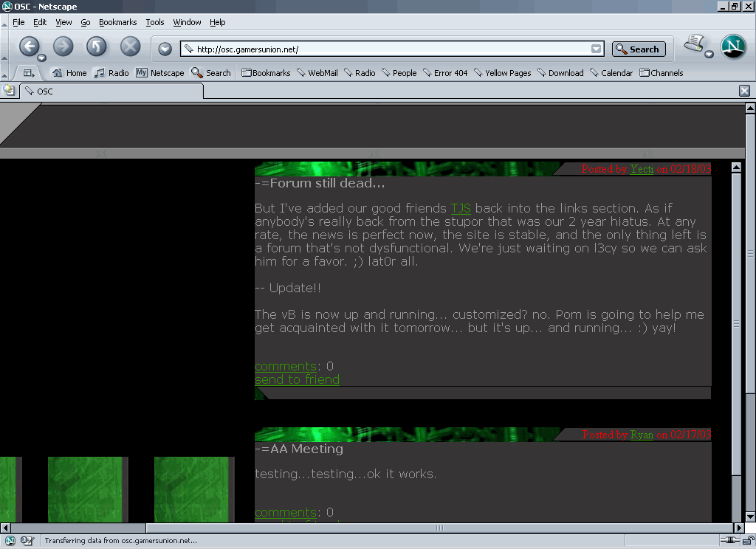This screenshot has width=756, height=549.
Task: Open the Calendar bookmark
Action: pyautogui.click(x=611, y=73)
